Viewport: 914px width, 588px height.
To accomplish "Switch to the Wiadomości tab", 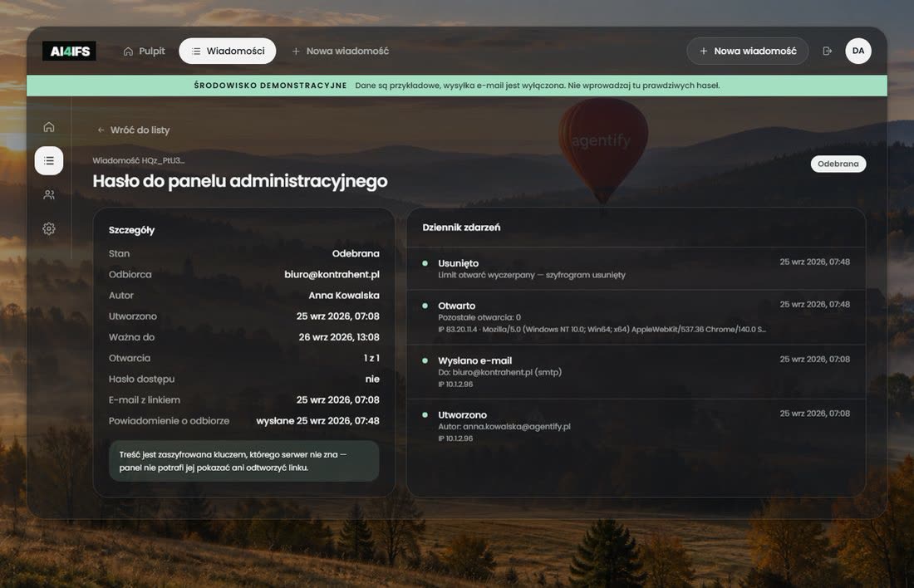I will 228,51.
